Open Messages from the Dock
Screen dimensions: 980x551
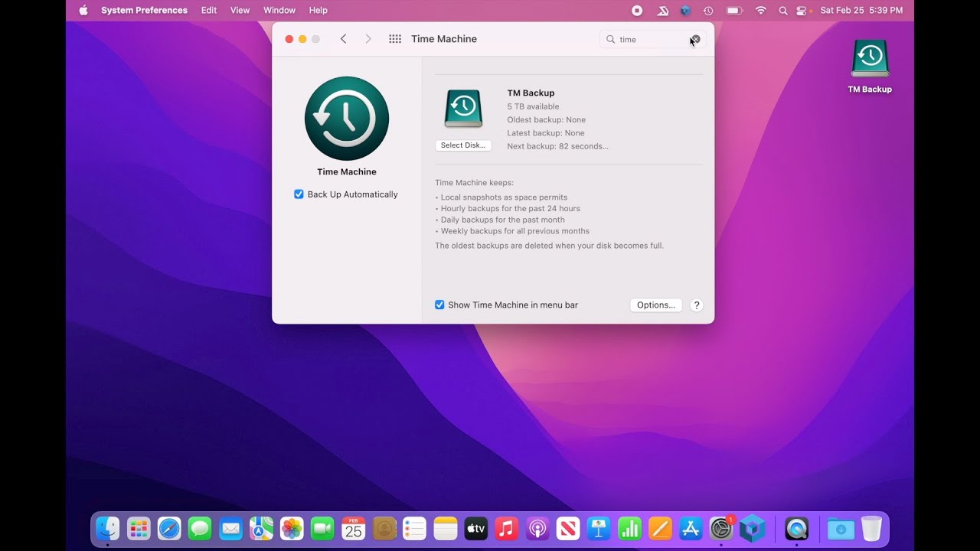[200, 528]
